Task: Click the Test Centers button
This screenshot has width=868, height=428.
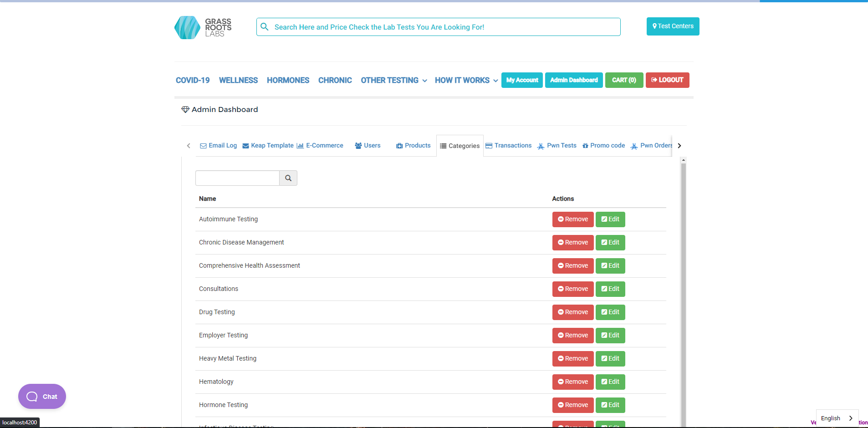Action: (673, 26)
